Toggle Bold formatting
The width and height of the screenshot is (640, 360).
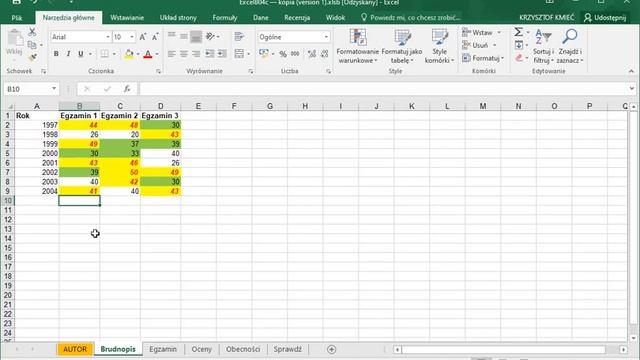tap(56, 54)
